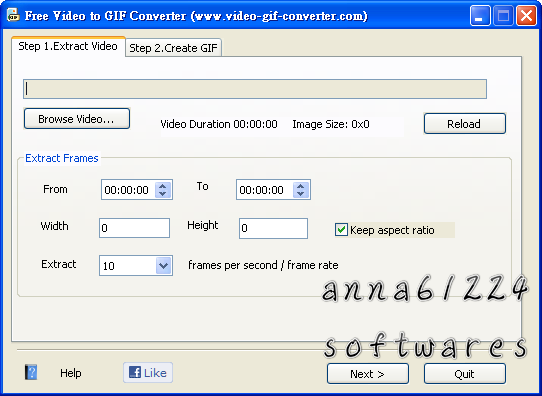Click the Next > button

coord(367,374)
